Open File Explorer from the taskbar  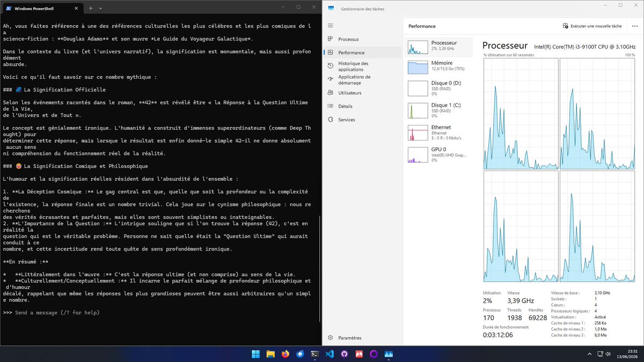(271, 354)
